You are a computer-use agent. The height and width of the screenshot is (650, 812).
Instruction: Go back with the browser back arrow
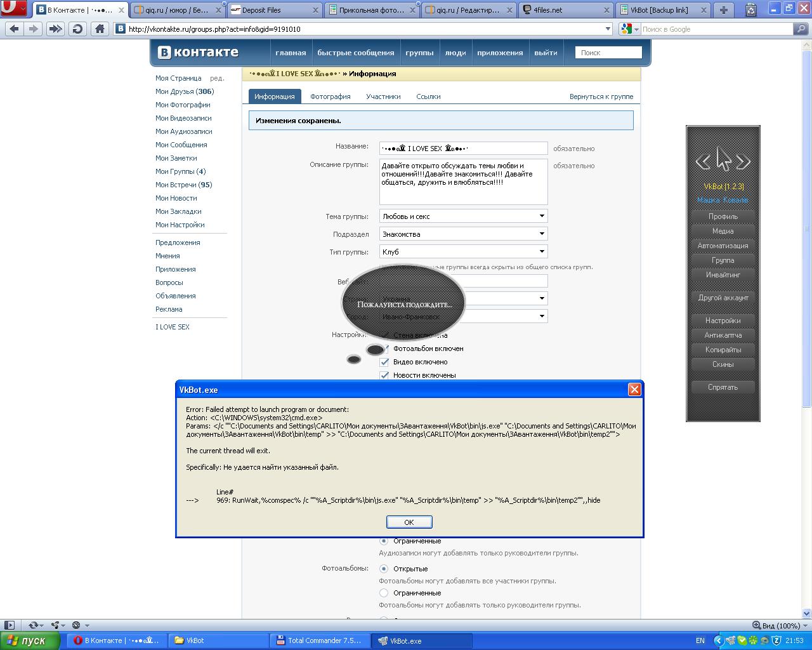[x=15, y=29]
